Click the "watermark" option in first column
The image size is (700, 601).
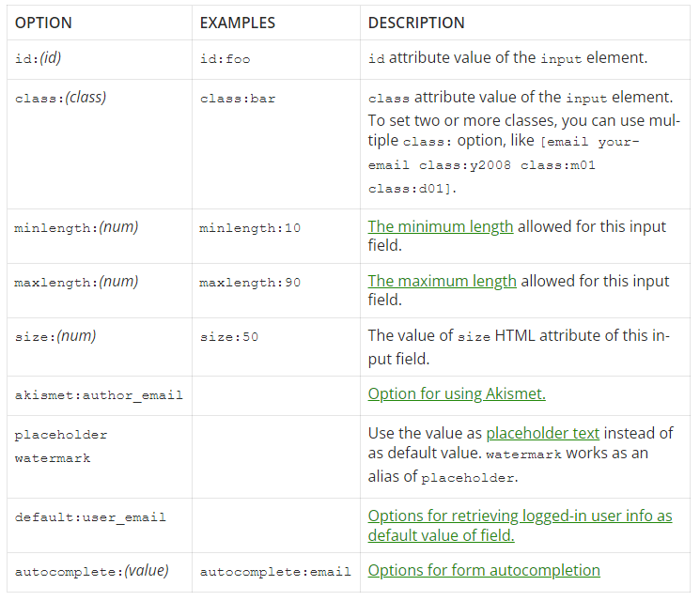pyautogui.click(x=52, y=458)
